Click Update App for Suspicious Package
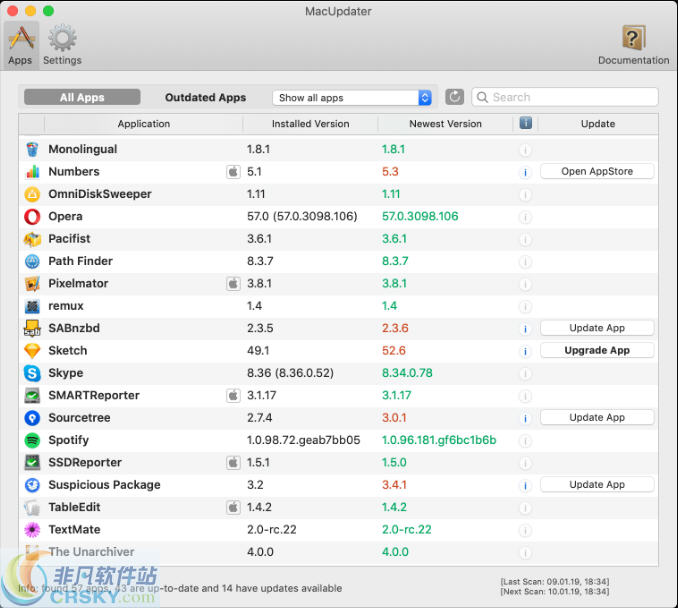The image size is (678, 608). pyautogui.click(x=597, y=484)
